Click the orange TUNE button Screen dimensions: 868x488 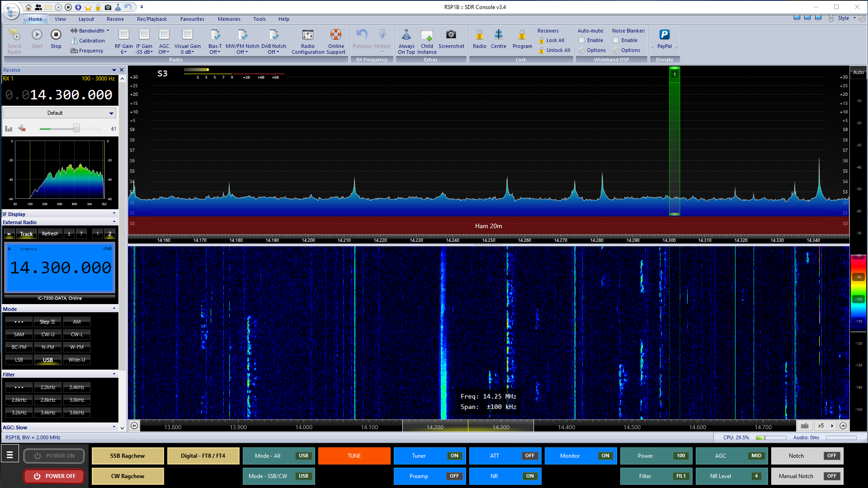click(x=354, y=455)
